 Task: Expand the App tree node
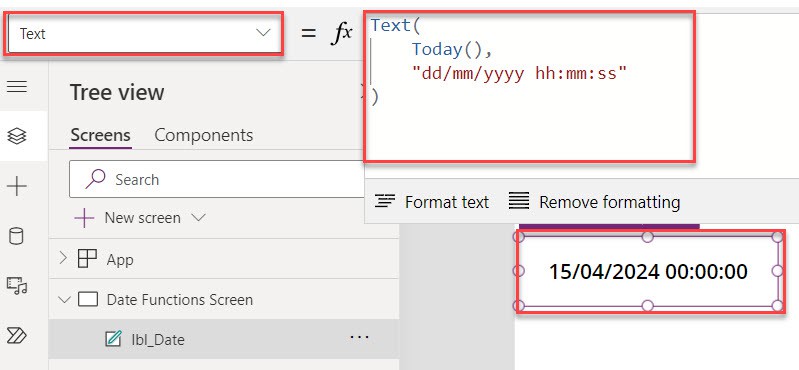[x=63, y=259]
